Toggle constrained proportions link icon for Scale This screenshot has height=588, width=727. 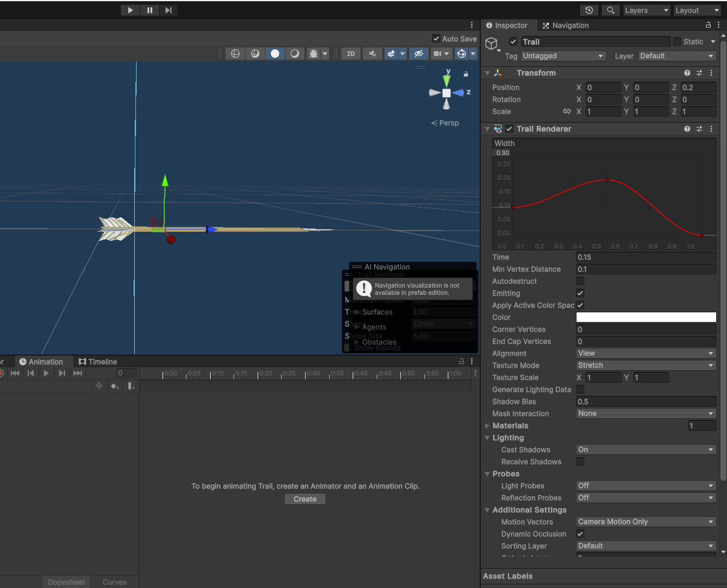click(566, 111)
